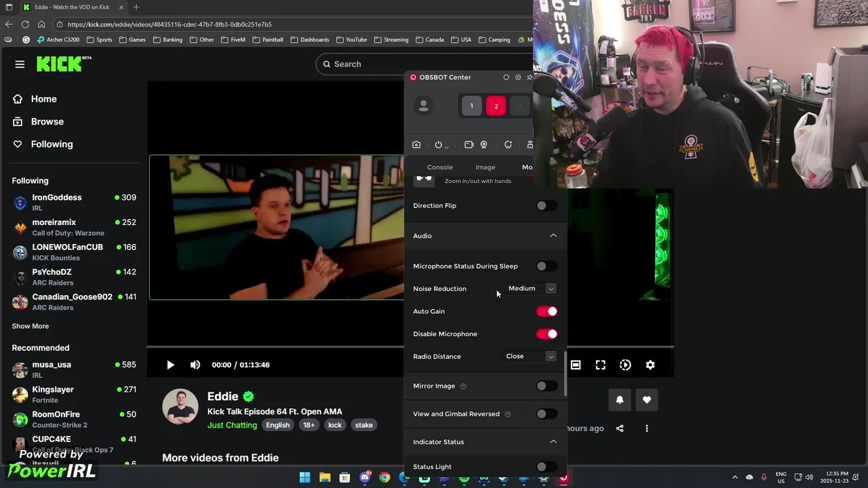Click the OBSBOT power icon
This screenshot has height=488, width=868.
point(438,144)
